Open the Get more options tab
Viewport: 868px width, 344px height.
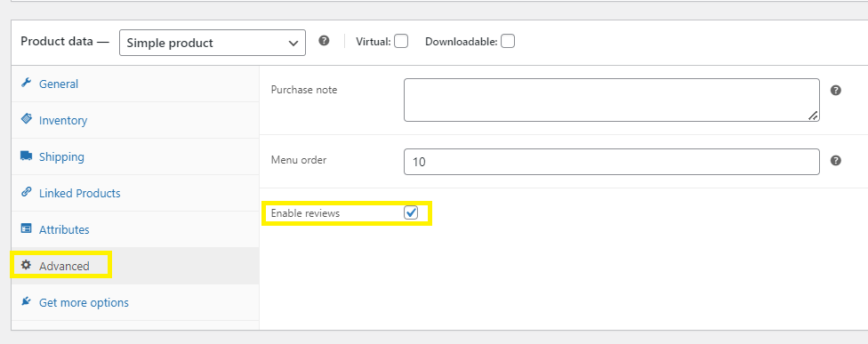tap(135, 302)
